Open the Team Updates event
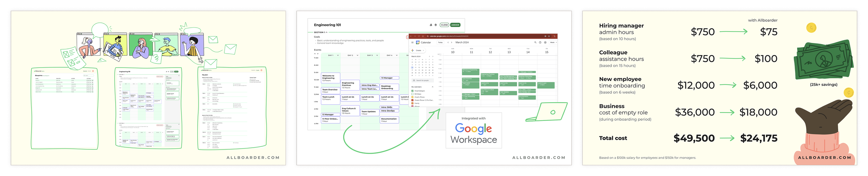The image size is (868, 176). [370, 113]
